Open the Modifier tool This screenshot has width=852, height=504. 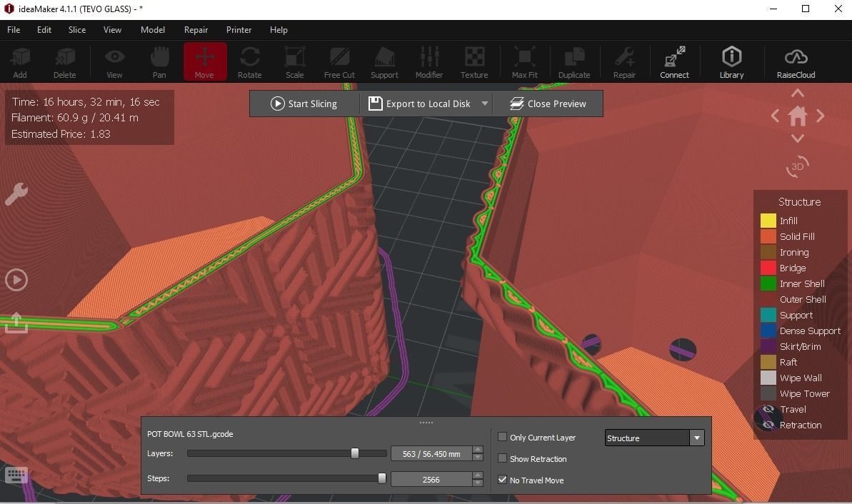pyautogui.click(x=429, y=62)
